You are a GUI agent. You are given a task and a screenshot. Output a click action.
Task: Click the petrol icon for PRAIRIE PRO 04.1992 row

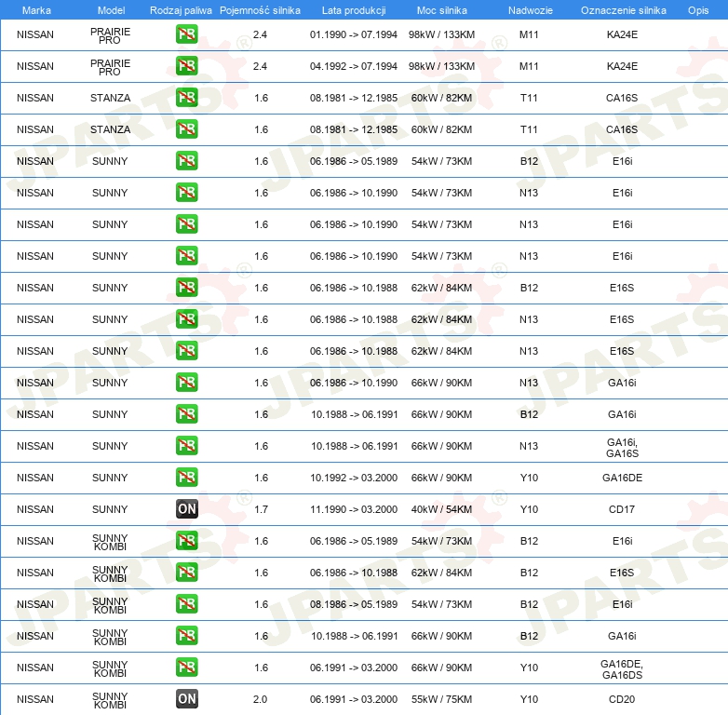pyautogui.click(x=186, y=66)
